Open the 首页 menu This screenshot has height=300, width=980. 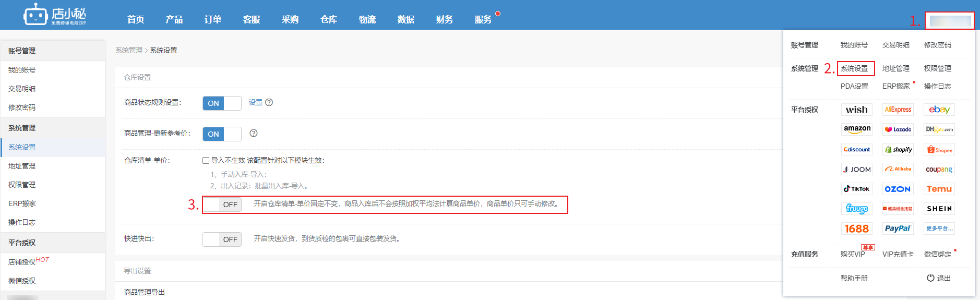click(136, 19)
